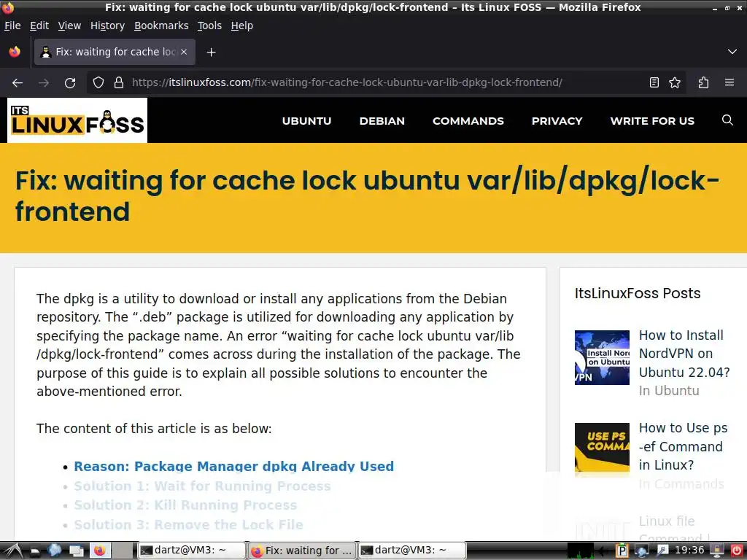747x560 pixels.
Task: Open Firefox application hamburger menu
Action: (x=729, y=82)
